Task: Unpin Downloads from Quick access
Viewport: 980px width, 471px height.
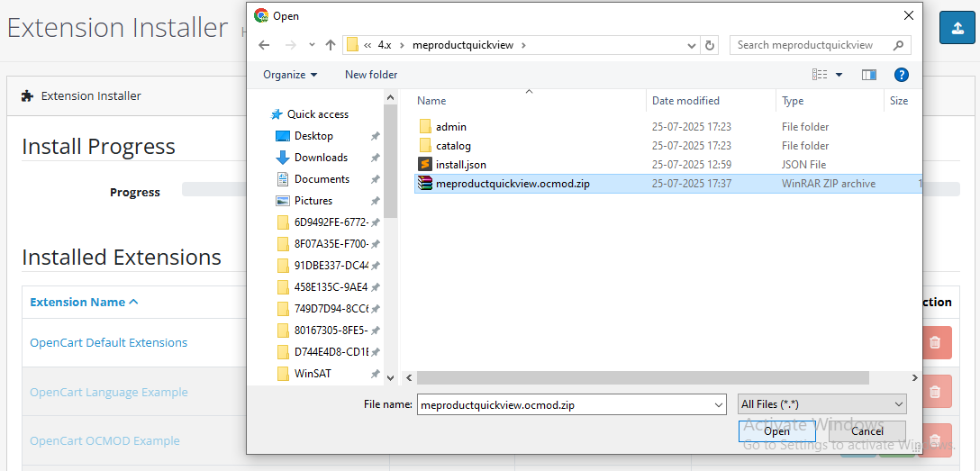Action: pos(375,158)
